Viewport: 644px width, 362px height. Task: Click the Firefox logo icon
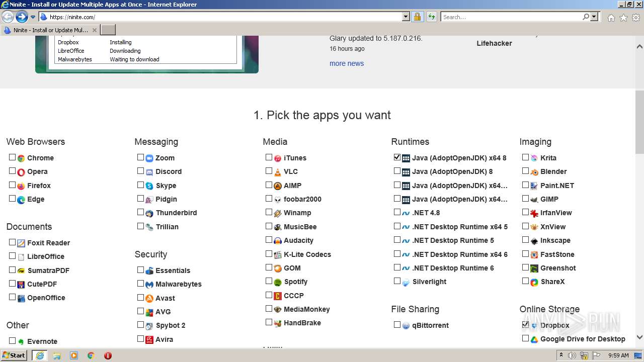pos(21,186)
